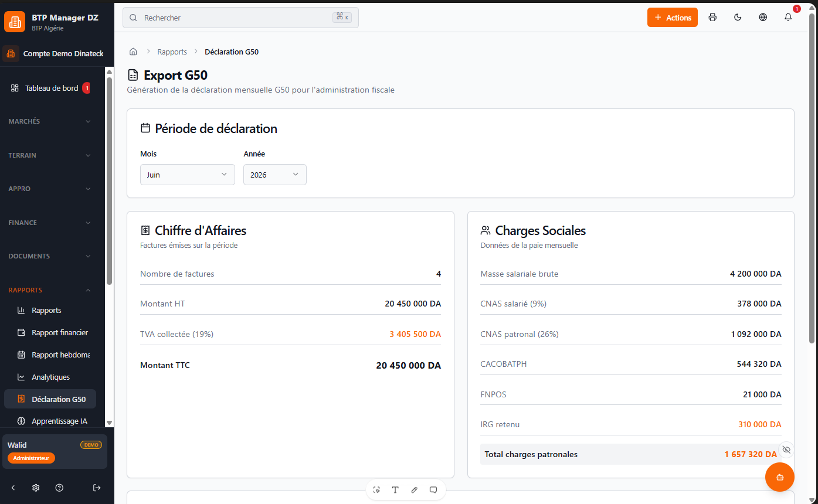Open the Mois dropdown showing Juin
Image resolution: width=818 pixels, height=504 pixels.
(x=188, y=175)
